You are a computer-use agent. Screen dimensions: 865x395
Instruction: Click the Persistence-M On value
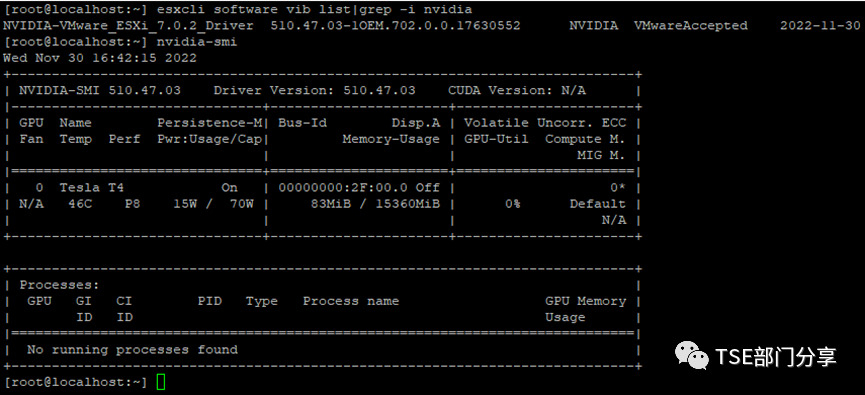[229, 188]
